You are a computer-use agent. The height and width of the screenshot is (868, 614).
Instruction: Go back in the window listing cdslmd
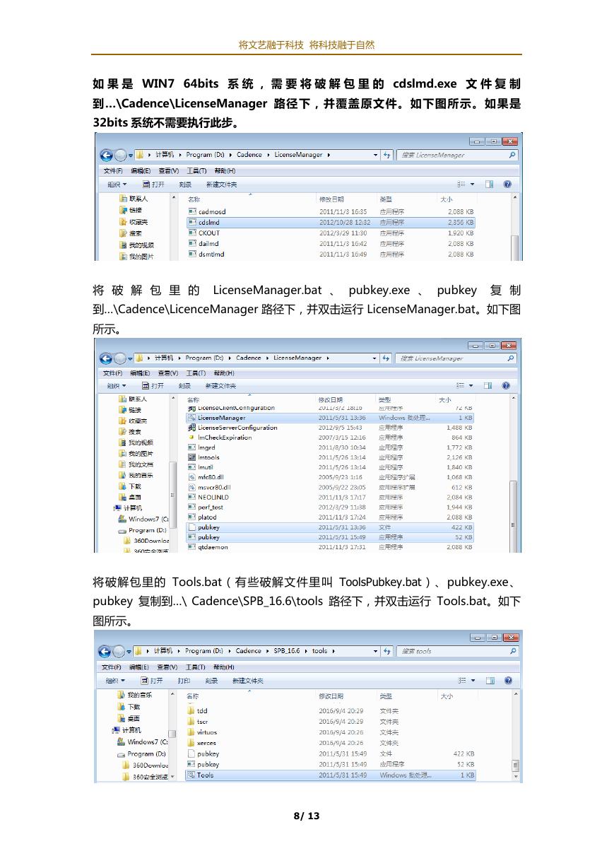[x=107, y=155]
